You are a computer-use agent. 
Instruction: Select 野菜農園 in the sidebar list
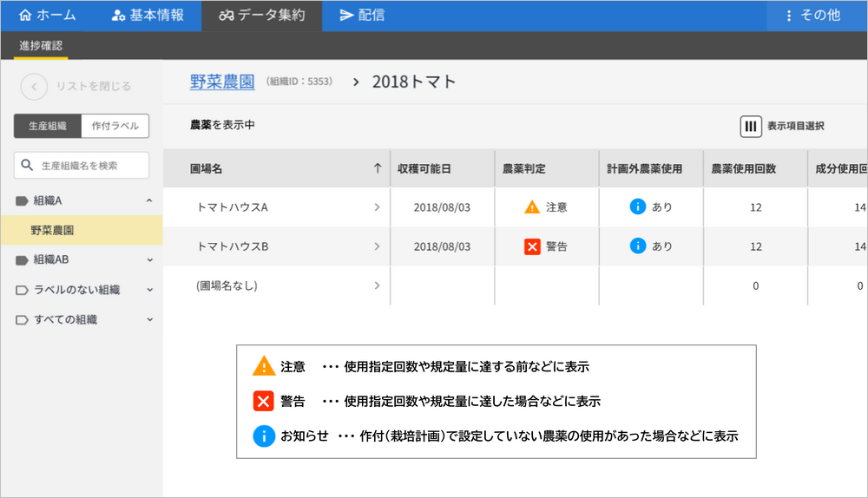(52, 230)
